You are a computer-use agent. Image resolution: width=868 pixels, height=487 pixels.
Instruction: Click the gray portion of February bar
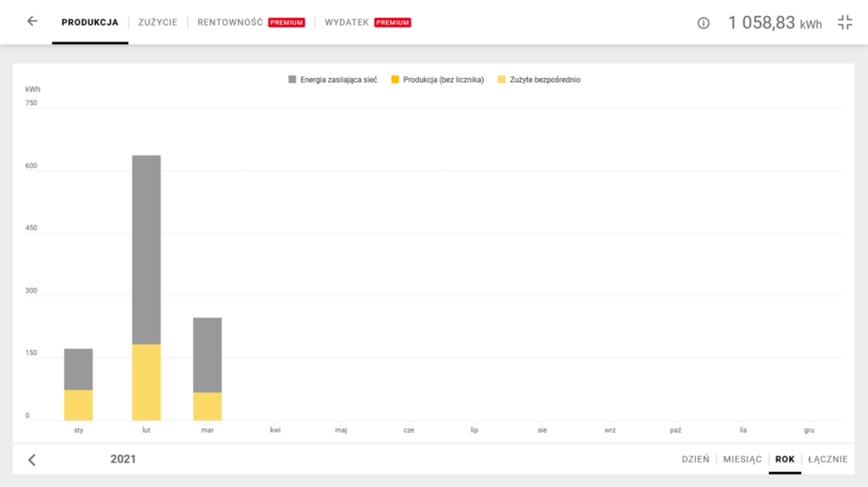click(146, 250)
